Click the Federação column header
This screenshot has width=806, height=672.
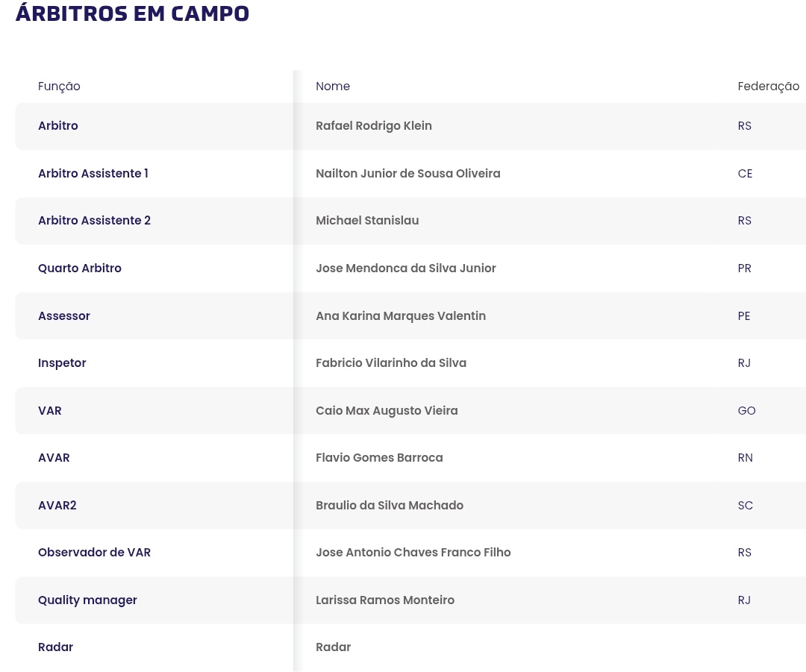coord(768,87)
